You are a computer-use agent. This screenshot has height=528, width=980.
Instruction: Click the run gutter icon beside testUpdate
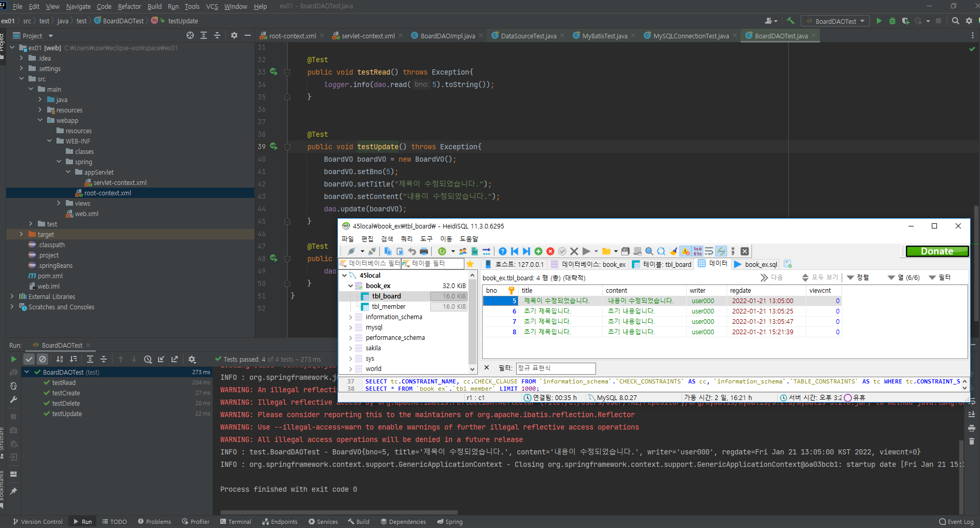pos(274,147)
